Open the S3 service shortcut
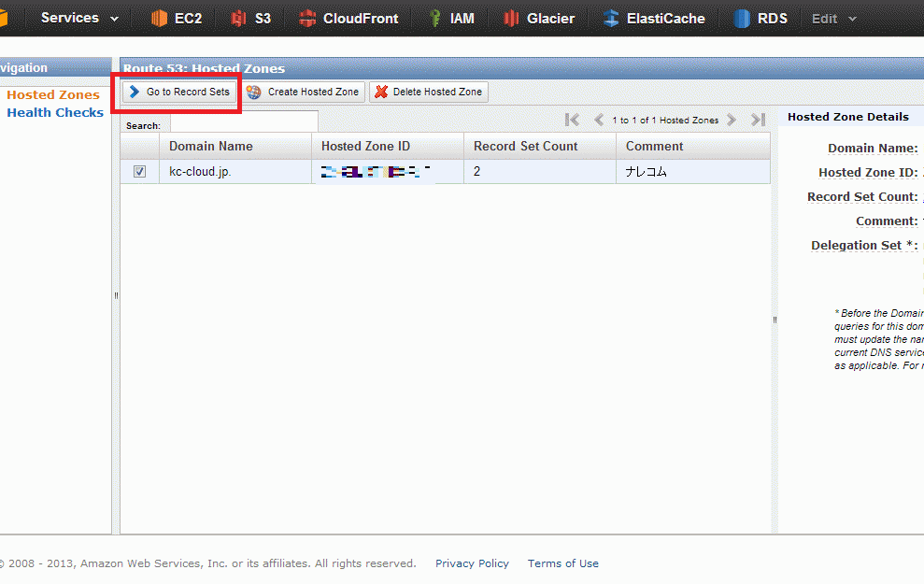 pos(250,19)
